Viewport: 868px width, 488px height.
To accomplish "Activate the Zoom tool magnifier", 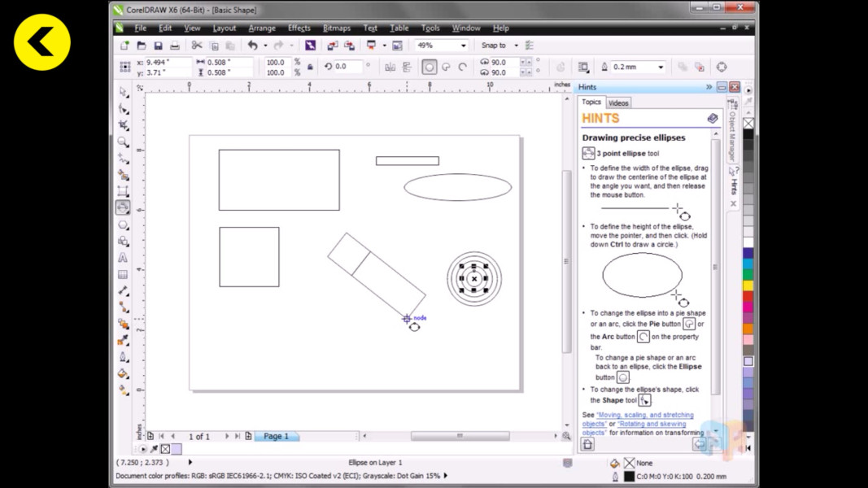I will (123, 142).
